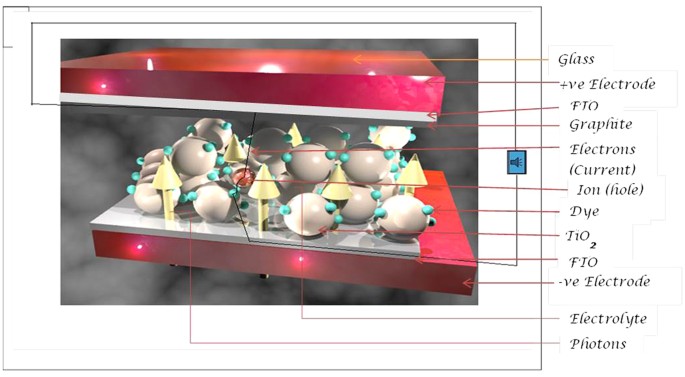Click the "Electrolyte" label text
Image resolution: width=685 pixels, height=377 pixels.
tap(608, 319)
